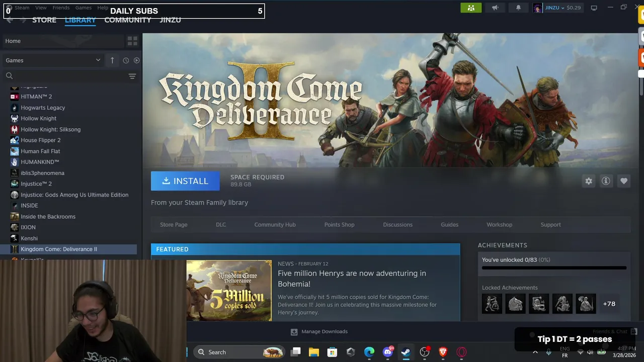Viewport: 644px width, 362px height.
Task: Open the View menu
Action: point(41,8)
